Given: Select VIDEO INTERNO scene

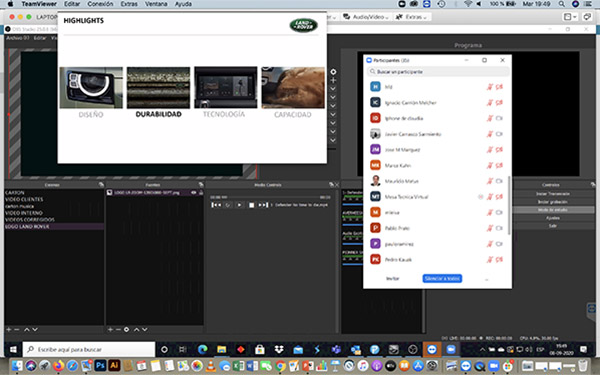Looking at the screenshot, I should [x=24, y=213].
